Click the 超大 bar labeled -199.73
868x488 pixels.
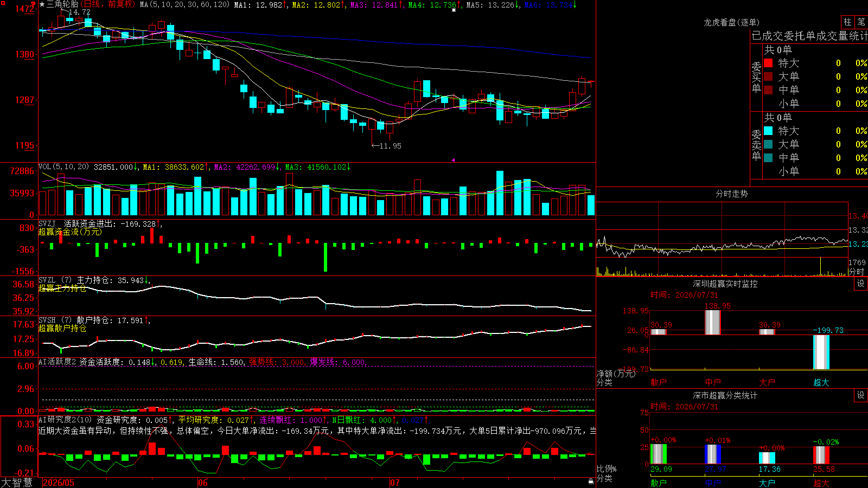coord(821,352)
